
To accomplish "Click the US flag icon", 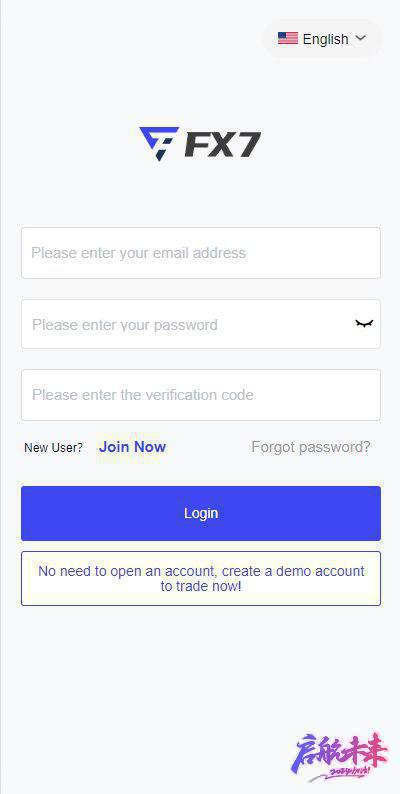I will point(288,38).
